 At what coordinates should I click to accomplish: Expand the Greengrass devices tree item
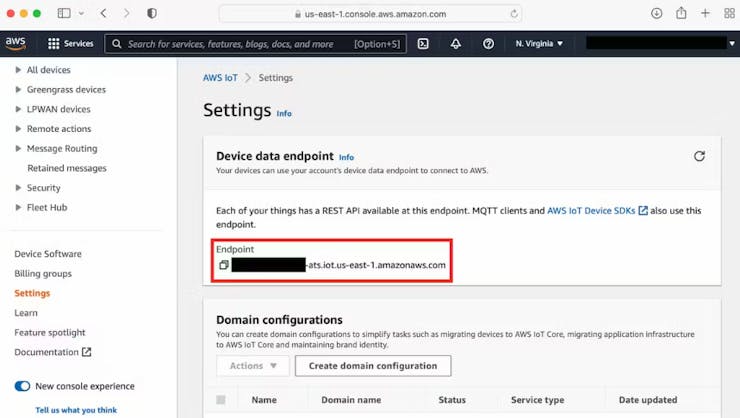coord(18,90)
